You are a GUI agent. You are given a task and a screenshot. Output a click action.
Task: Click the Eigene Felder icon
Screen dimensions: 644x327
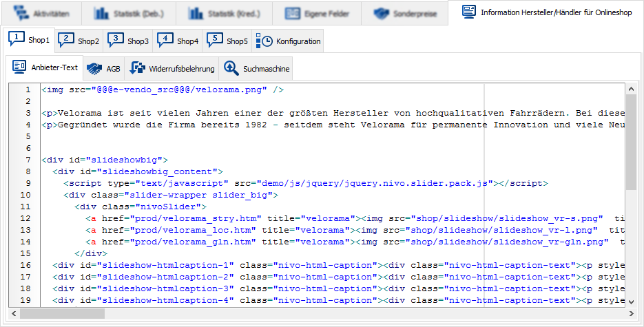click(x=293, y=14)
